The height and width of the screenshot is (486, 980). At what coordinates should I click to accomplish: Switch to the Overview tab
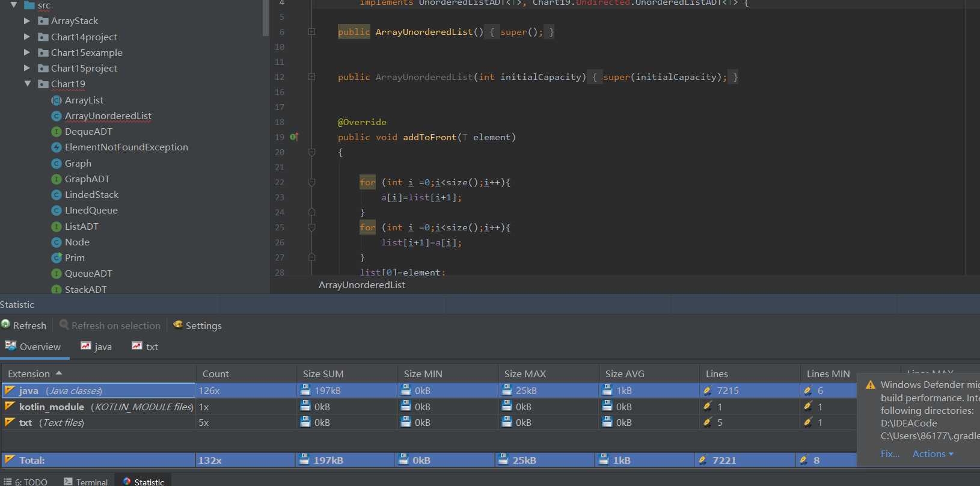click(33, 347)
